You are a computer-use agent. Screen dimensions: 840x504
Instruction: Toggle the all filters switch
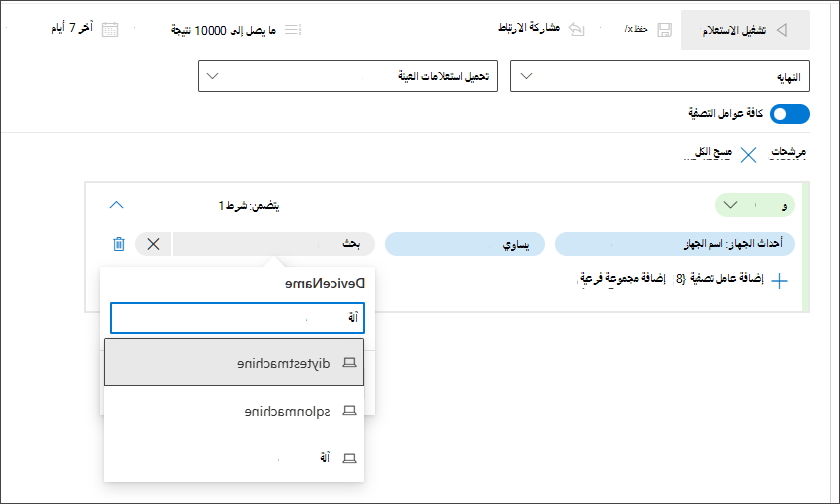point(790,114)
